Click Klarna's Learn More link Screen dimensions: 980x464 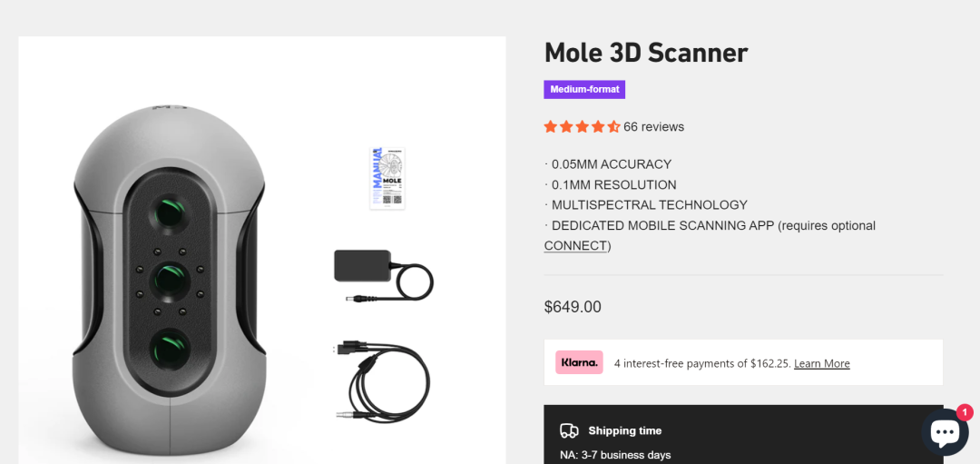(x=821, y=363)
